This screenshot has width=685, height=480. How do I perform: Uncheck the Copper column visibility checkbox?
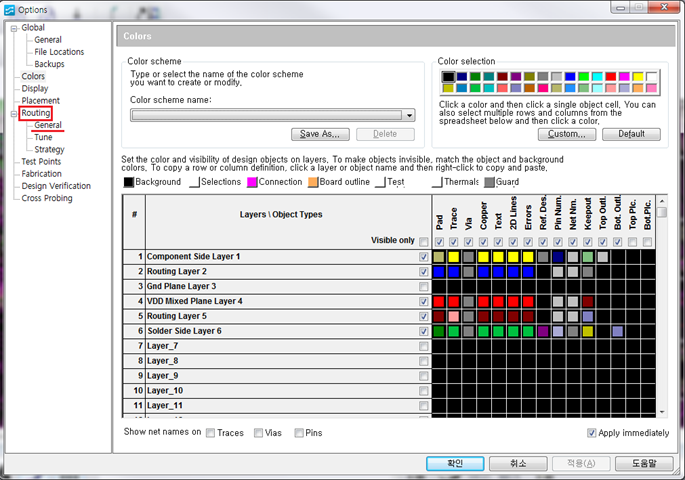[484, 242]
